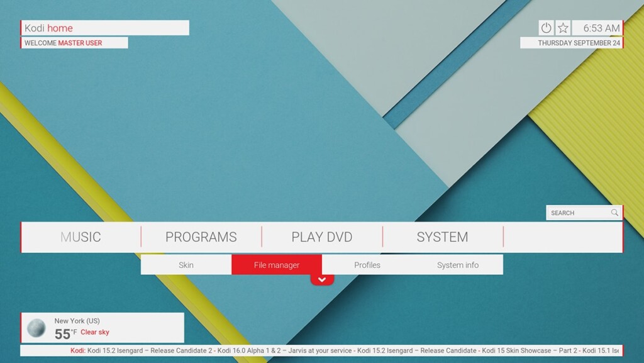Viewport: 644px width, 363px height.
Task: Open the PROGRAMS menu item
Action: pos(201,237)
